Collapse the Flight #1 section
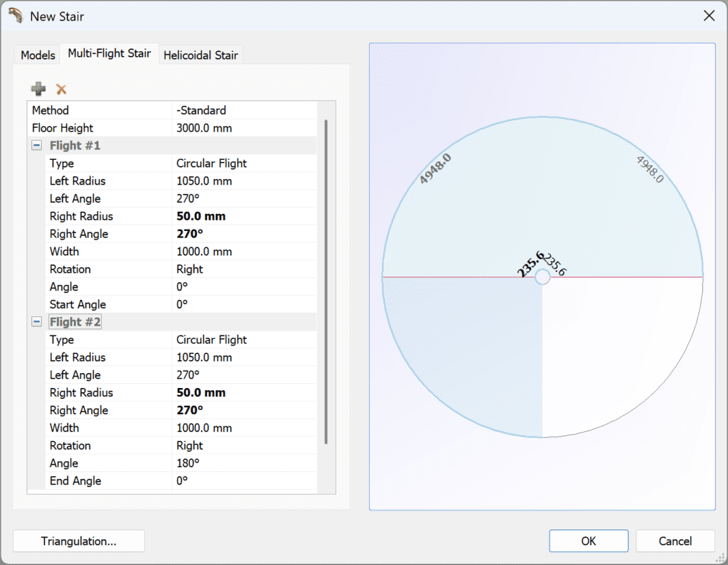The image size is (728, 565). (37, 145)
